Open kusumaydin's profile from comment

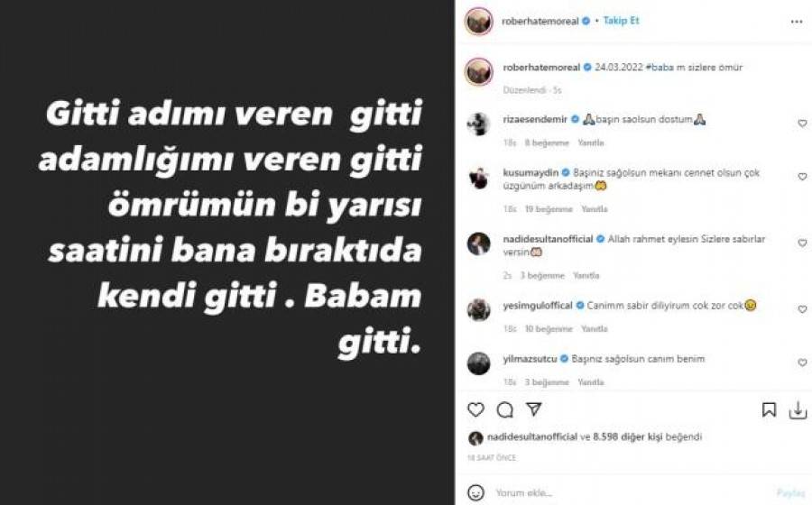(x=531, y=172)
